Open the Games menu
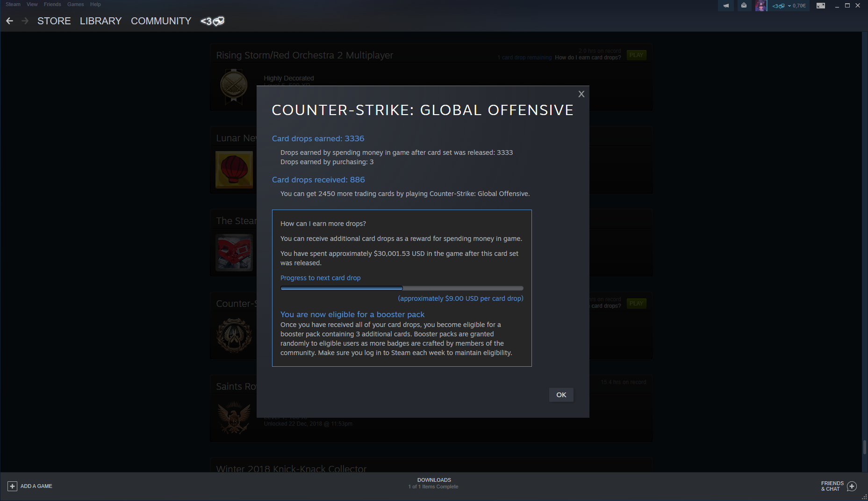868x501 pixels. (76, 4)
